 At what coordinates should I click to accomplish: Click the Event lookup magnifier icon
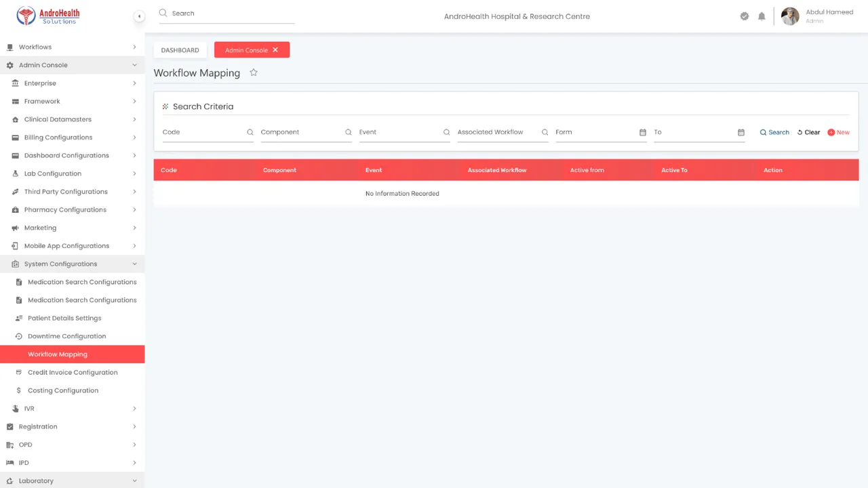(x=447, y=132)
